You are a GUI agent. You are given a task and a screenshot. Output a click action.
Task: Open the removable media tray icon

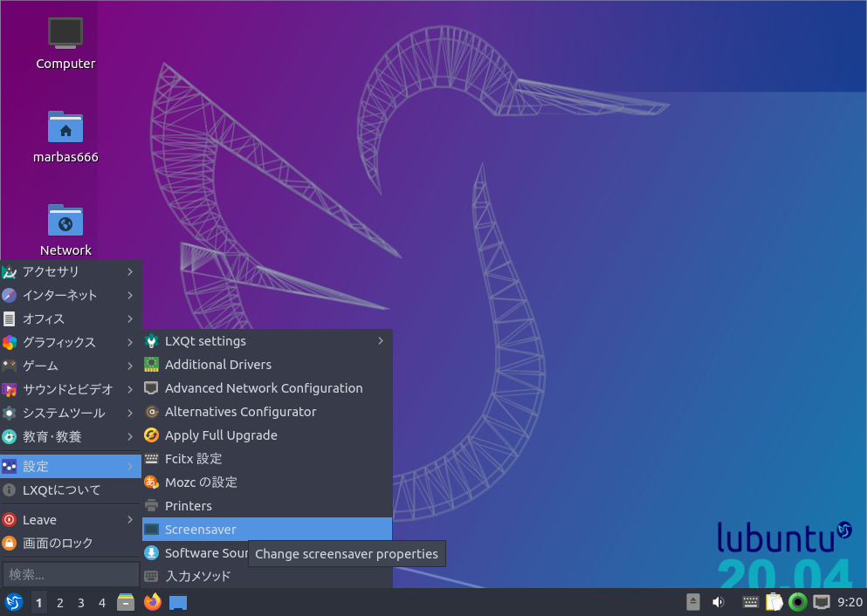click(693, 602)
